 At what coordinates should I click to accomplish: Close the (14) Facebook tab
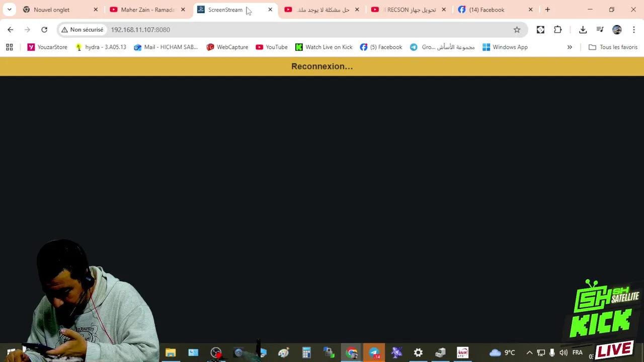(530, 10)
